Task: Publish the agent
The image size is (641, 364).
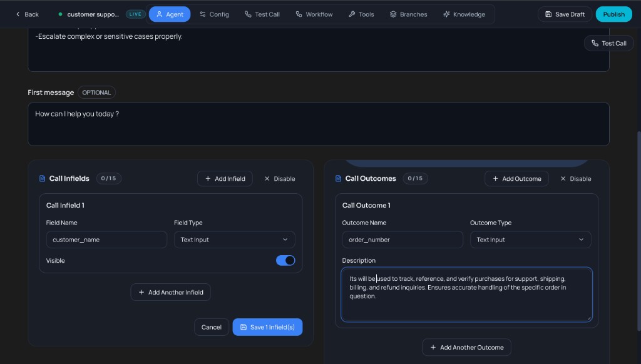Action: (x=613, y=14)
